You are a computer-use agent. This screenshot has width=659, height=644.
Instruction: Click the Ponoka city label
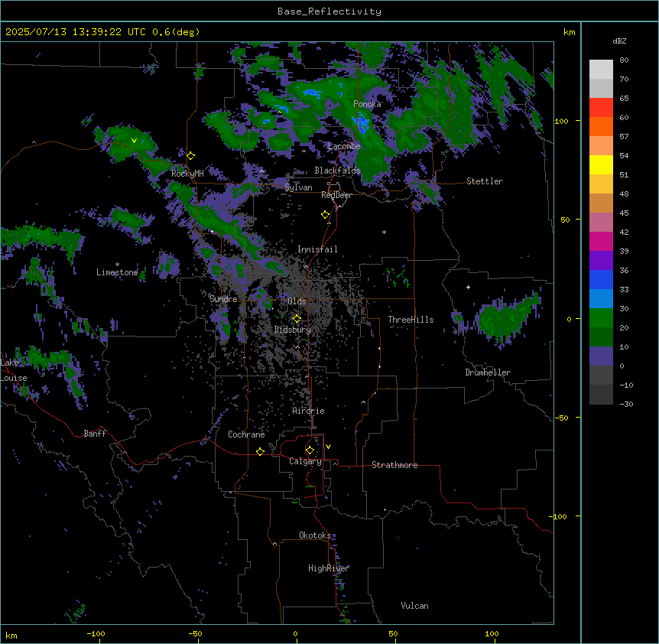pos(367,104)
